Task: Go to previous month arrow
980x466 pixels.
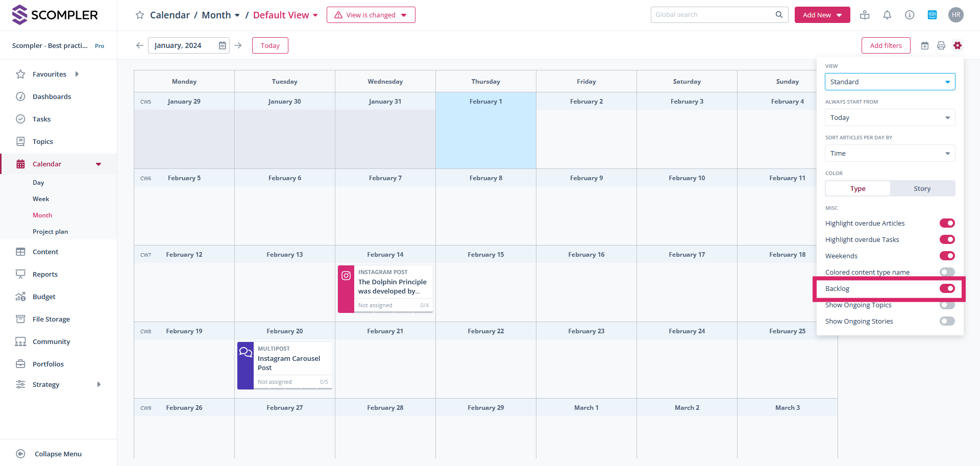Action: coord(139,45)
